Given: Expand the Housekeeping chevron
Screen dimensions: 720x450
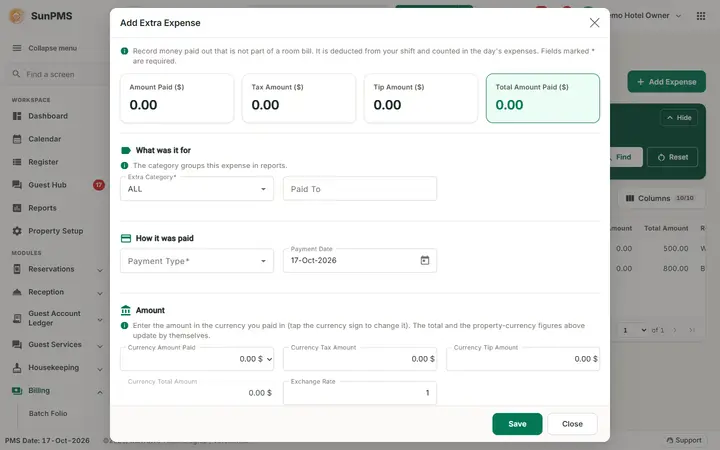Looking at the screenshot, I should click(x=100, y=369).
